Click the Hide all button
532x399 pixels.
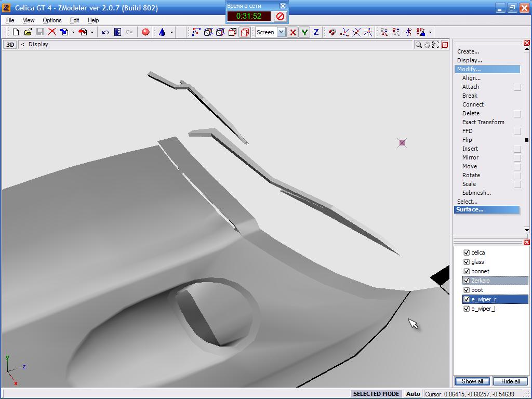click(510, 381)
